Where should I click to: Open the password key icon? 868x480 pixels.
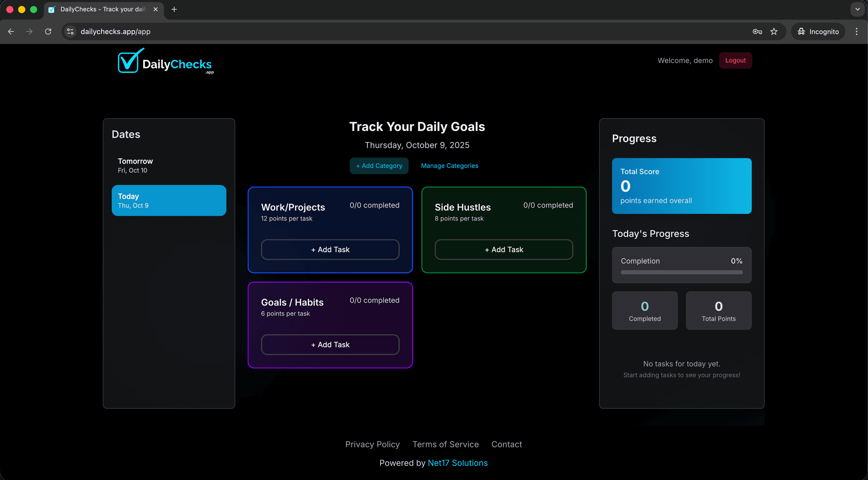(757, 31)
